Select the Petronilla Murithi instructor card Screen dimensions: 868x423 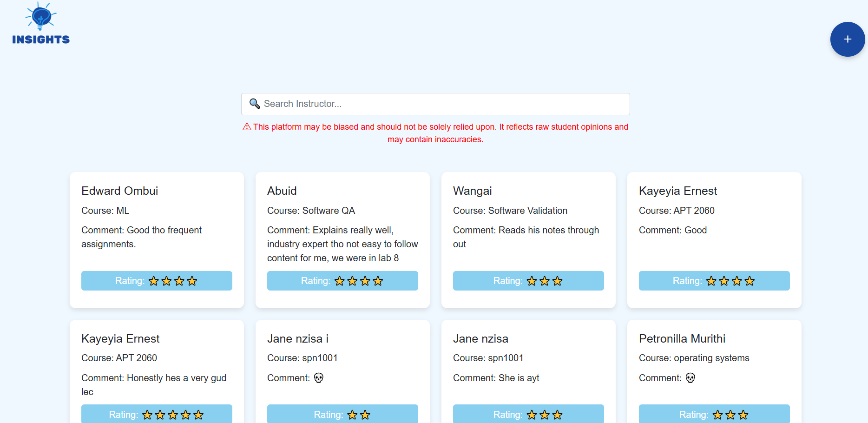pyautogui.click(x=714, y=367)
